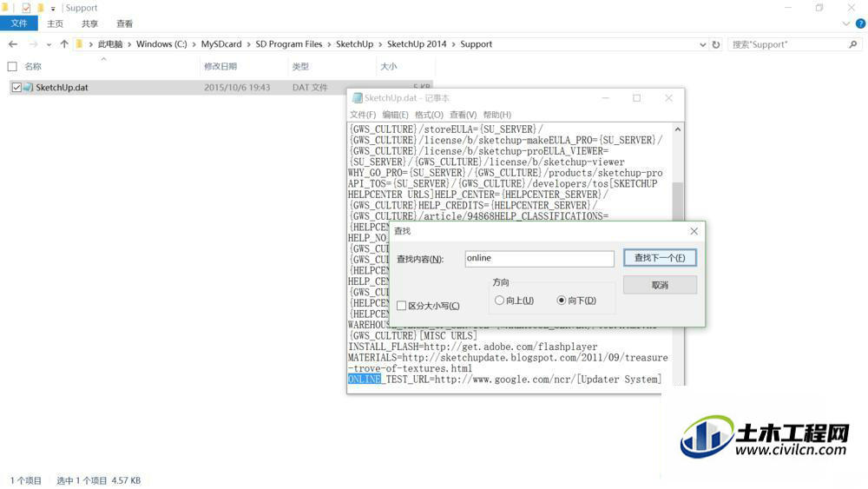868x489 pixels.
Task: Click the 查找内容 text field
Action: coord(539,259)
